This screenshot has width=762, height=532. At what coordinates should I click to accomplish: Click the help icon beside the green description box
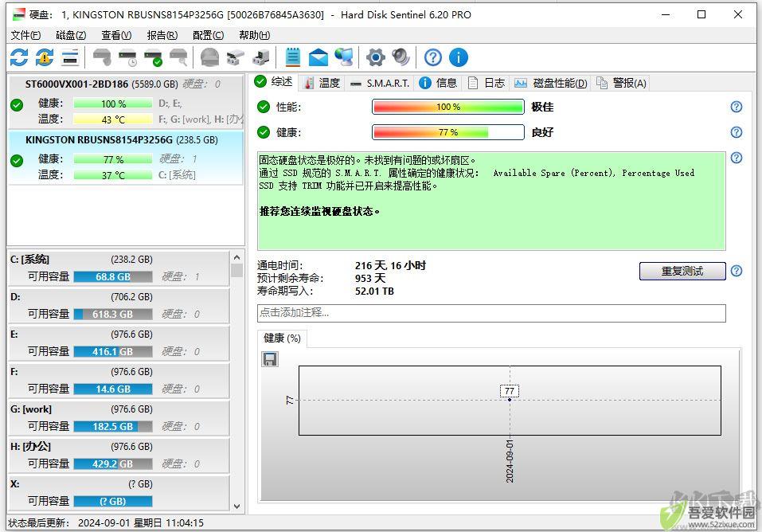point(737,158)
